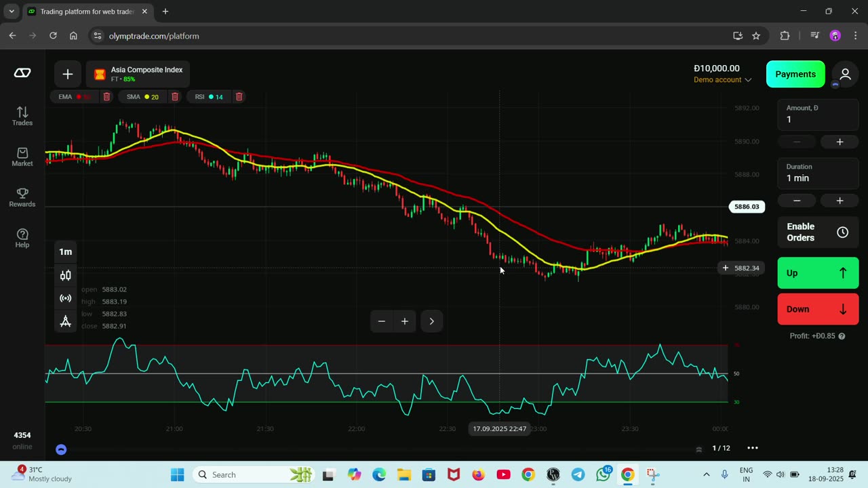Click the browser address bar
Screen dimensions: 868x488
(407, 36)
